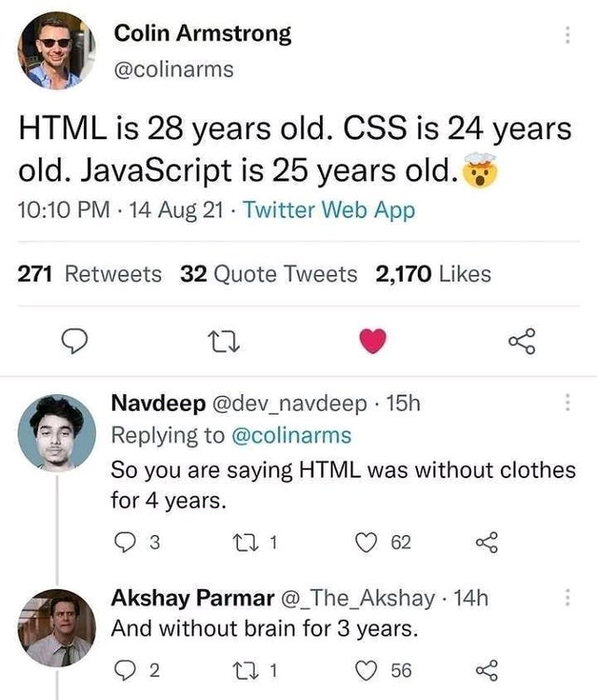Image resolution: width=597 pixels, height=700 pixels.
Task: Click the Twitter Web App source link
Action: pos(327,211)
